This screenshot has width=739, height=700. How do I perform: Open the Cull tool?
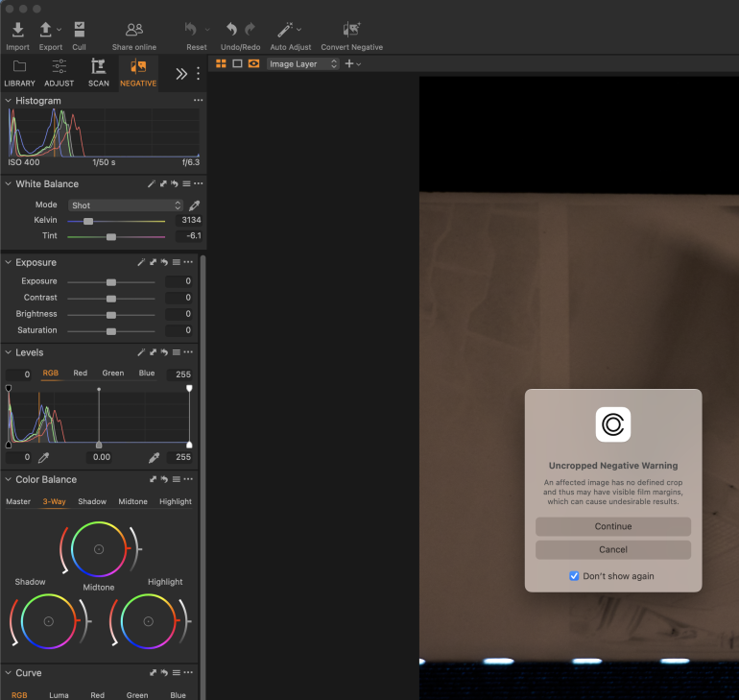79,30
